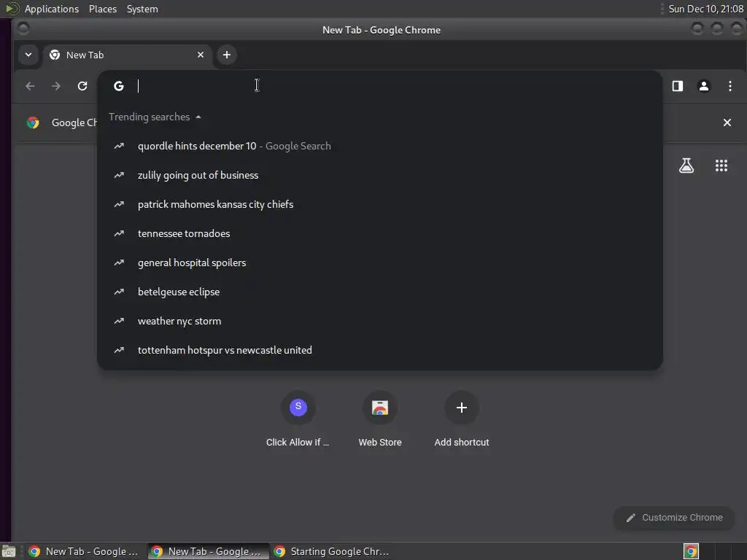The height and width of the screenshot is (560, 747).
Task: Choose patrick mahomes kansas city chiefs
Action: pyautogui.click(x=379, y=204)
